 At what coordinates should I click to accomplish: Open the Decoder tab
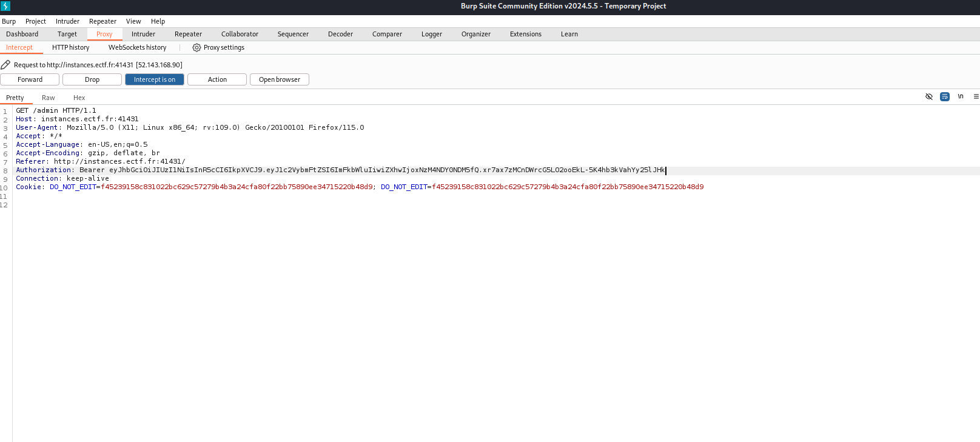(341, 34)
